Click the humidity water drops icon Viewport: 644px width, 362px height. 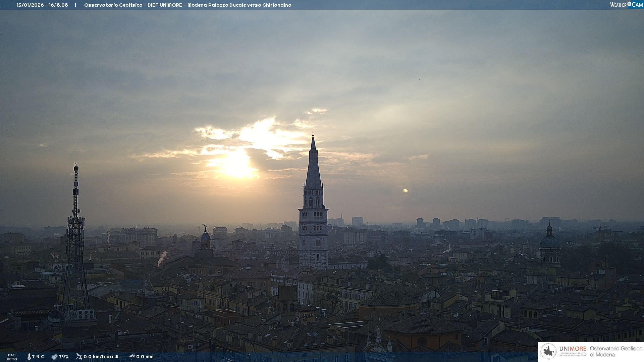(x=54, y=357)
